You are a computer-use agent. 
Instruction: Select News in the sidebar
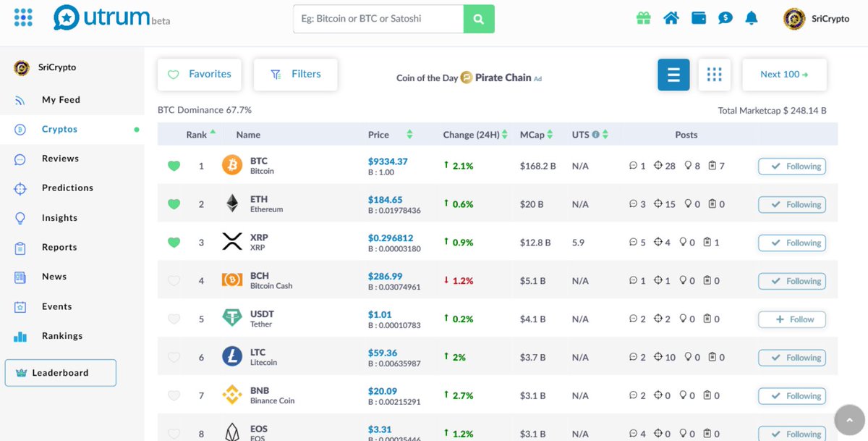(54, 276)
